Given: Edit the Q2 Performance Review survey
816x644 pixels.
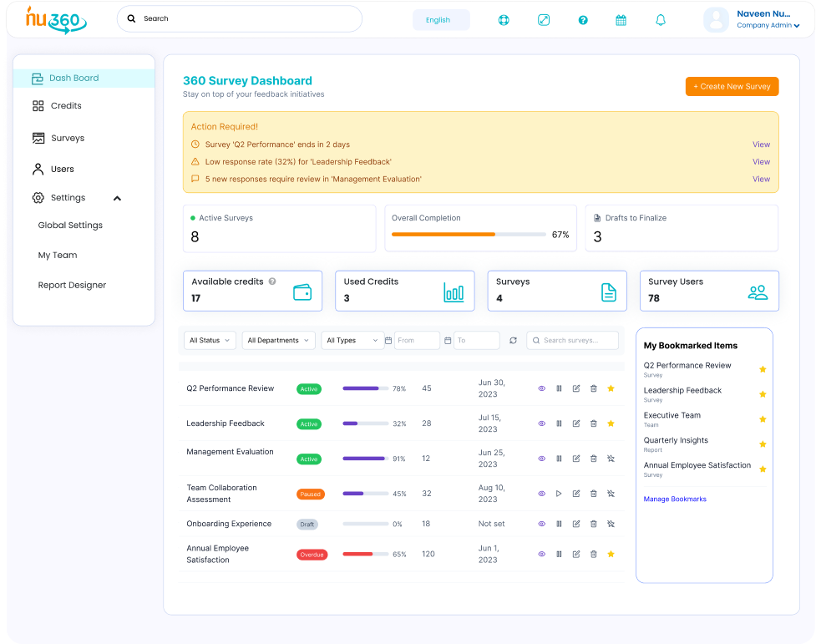Looking at the screenshot, I should coord(575,388).
